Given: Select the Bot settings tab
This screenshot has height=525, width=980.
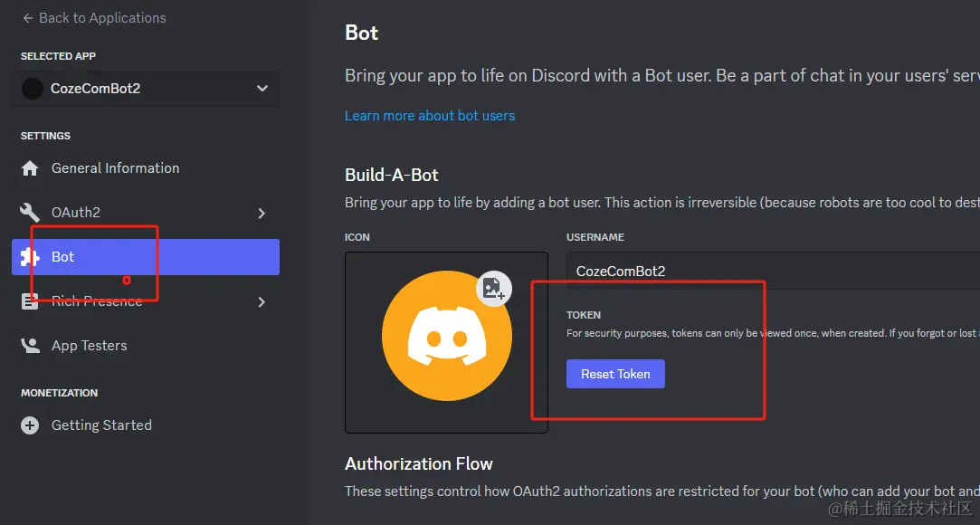Looking at the screenshot, I should point(146,257).
